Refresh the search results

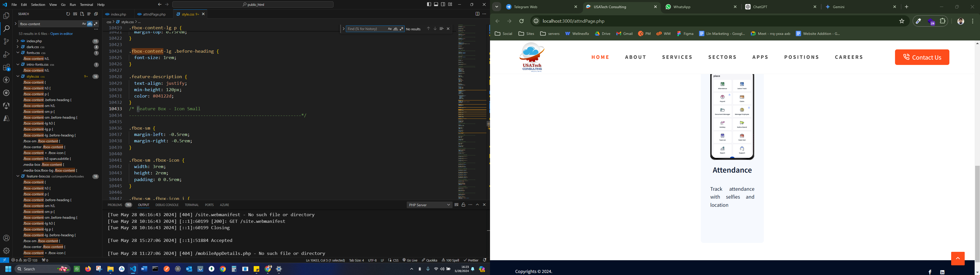[68, 14]
